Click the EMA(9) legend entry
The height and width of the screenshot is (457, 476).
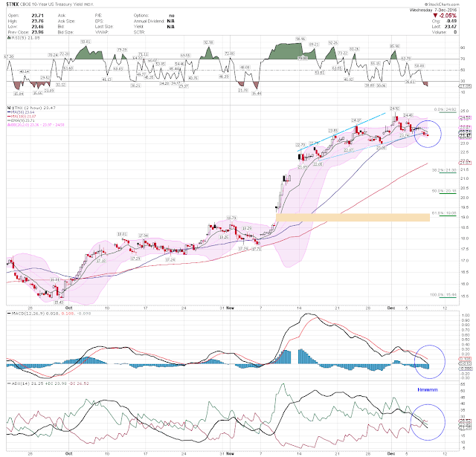tap(21, 120)
